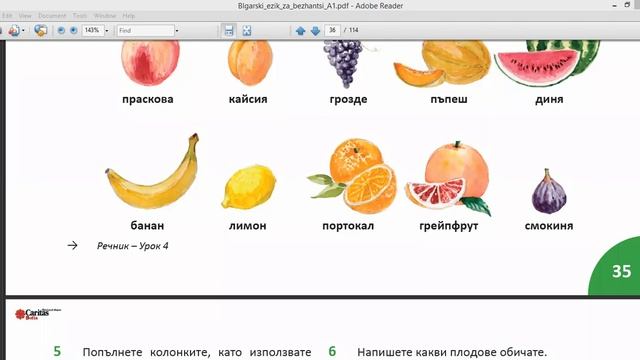Click the word лимон

[x=248, y=225]
